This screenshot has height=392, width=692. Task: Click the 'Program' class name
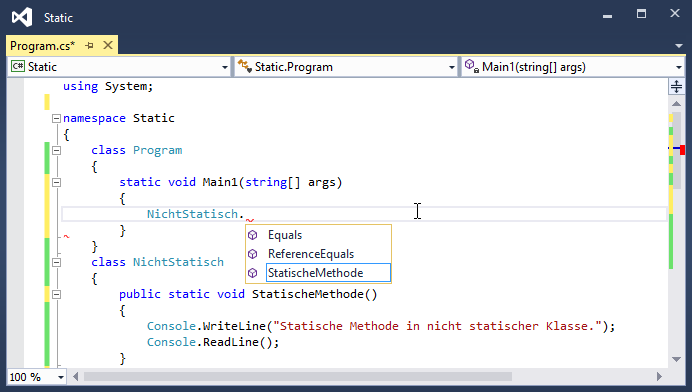click(158, 151)
